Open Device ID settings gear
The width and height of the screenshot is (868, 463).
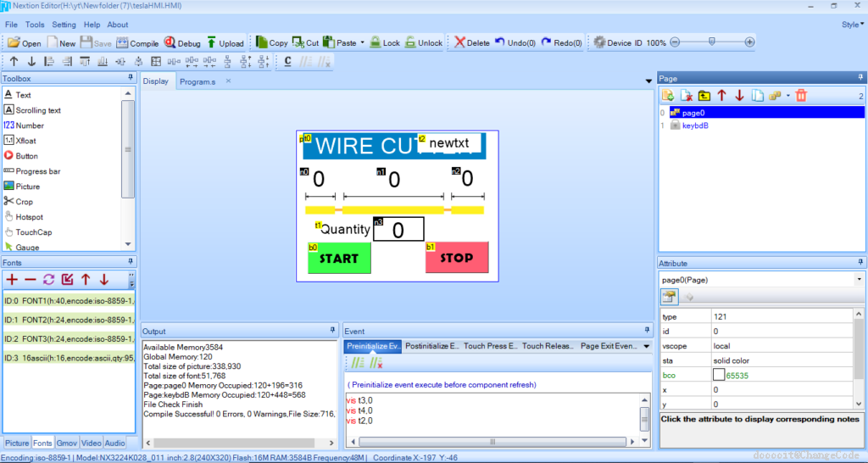(x=598, y=42)
